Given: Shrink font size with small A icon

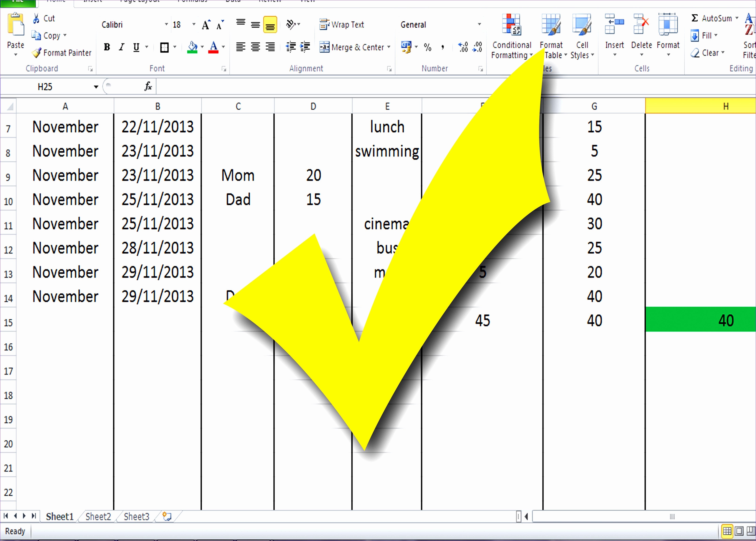Looking at the screenshot, I should pyautogui.click(x=220, y=25).
